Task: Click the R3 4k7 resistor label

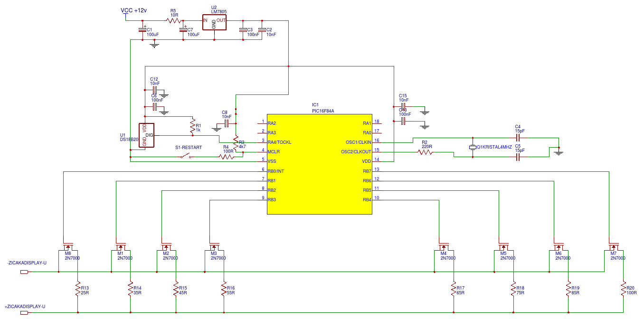Action: pos(242,144)
